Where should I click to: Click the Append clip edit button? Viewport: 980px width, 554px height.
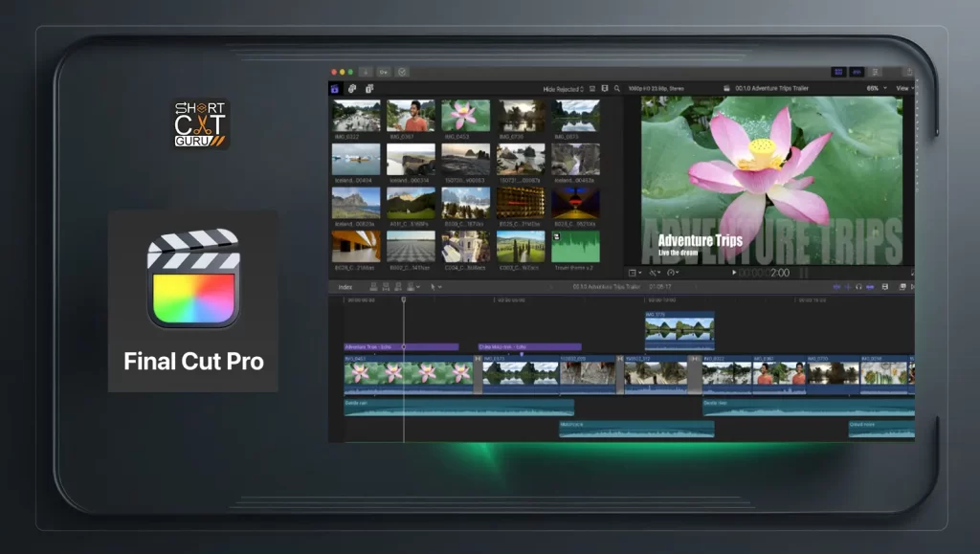point(398,287)
